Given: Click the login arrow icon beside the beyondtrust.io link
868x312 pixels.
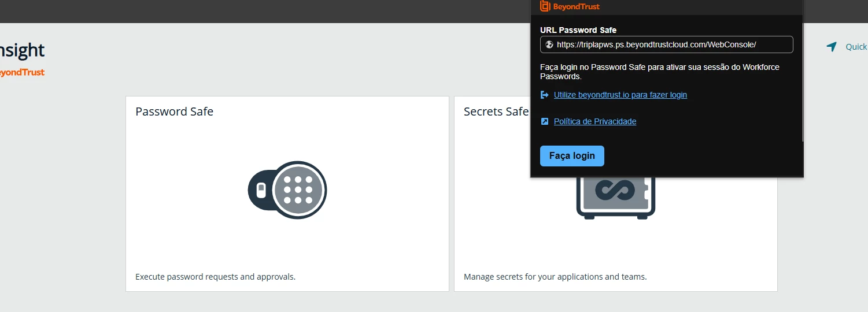Looking at the screenshot, I should [x=544, y=95].
